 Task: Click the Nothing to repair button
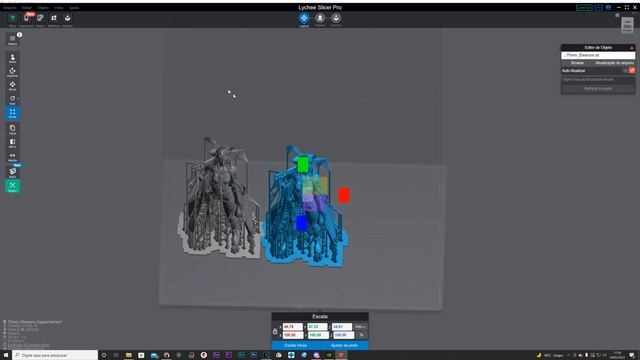(x=598, y=89)
